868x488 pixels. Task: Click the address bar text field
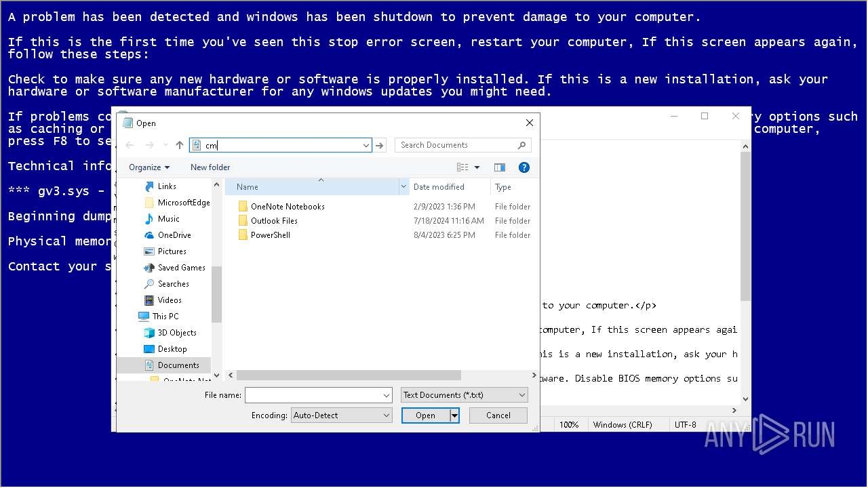pos(280,145)
